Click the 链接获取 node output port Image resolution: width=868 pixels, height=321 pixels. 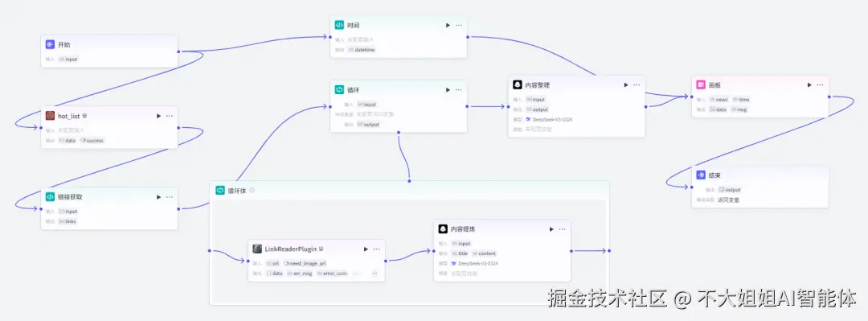(178, 209)
